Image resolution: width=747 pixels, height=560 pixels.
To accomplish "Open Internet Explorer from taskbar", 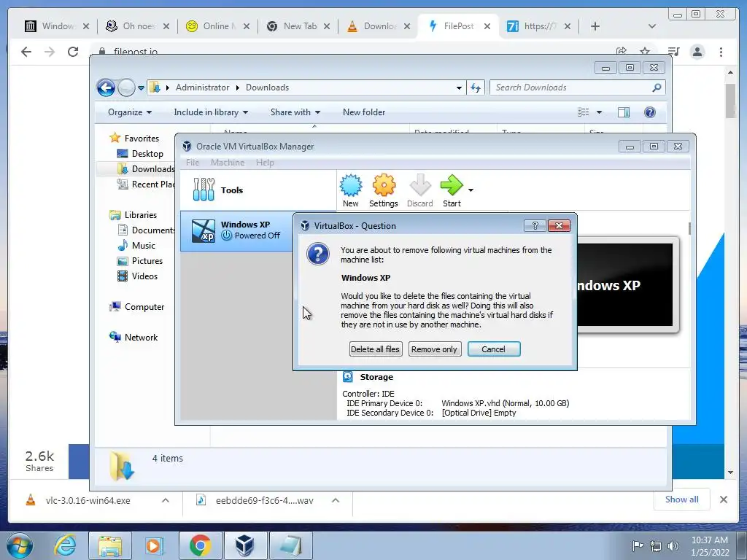I will [x=65, y=545].
